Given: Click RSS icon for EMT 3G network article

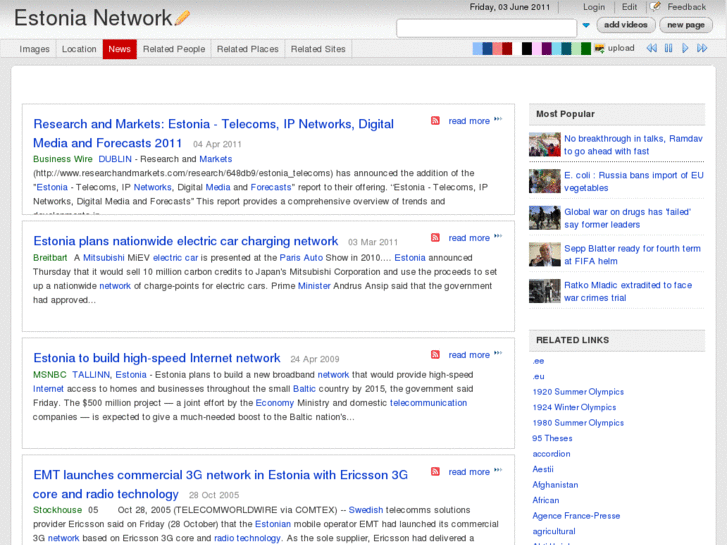Looking at the screenshot, I should (435, 471).
